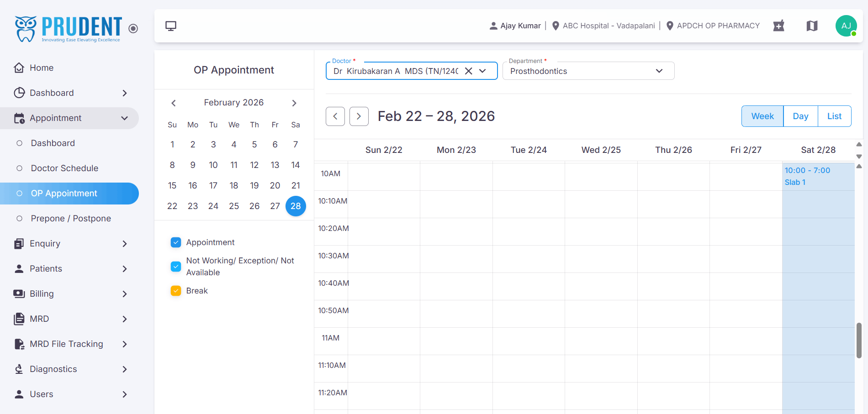Click the Sat 2/28 column header
The height and width of the screenshot is (414, 868).
(818, 150)
